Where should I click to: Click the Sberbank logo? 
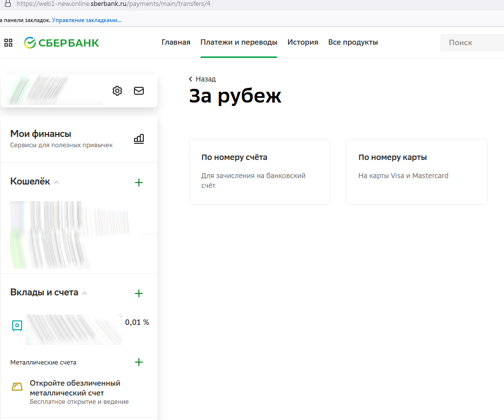coord(62,43)
